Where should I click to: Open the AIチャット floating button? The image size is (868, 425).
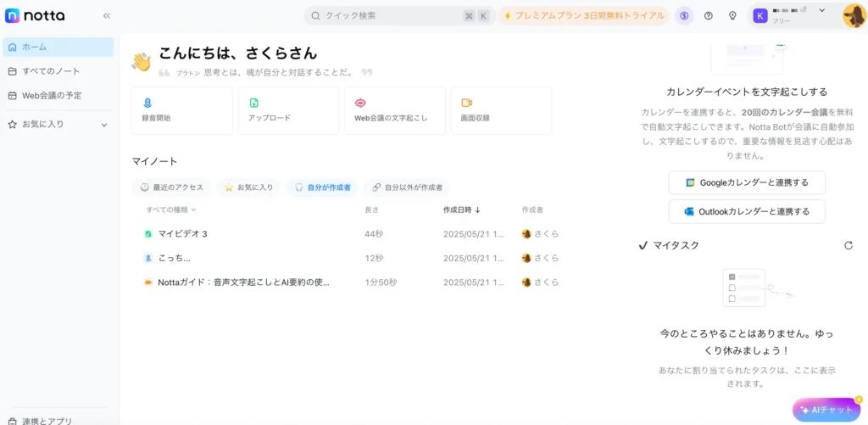pos(827,410)
